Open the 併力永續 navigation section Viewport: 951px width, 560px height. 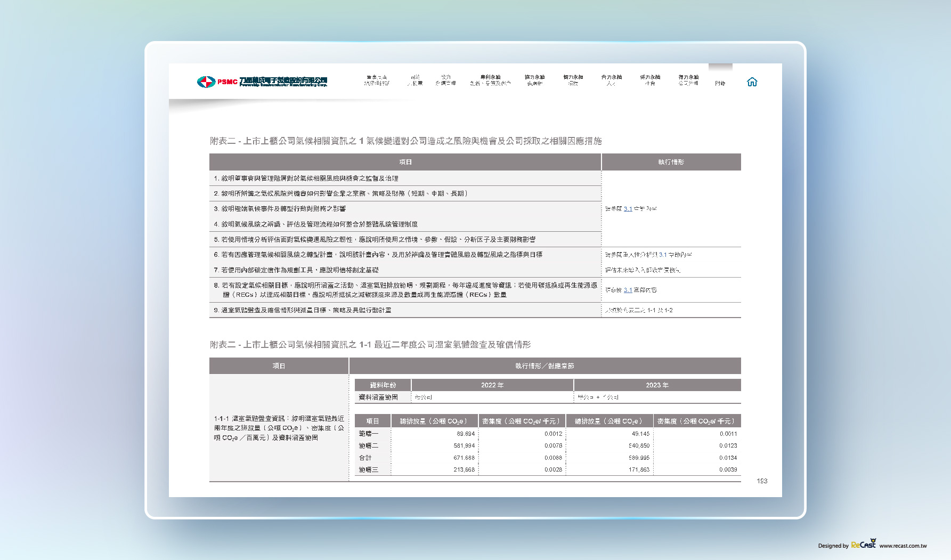coord(650,80)
